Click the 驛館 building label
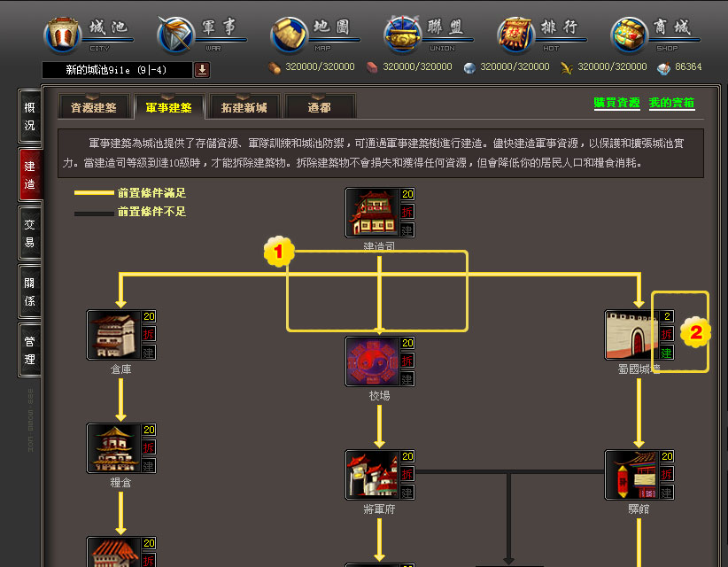 639,509
